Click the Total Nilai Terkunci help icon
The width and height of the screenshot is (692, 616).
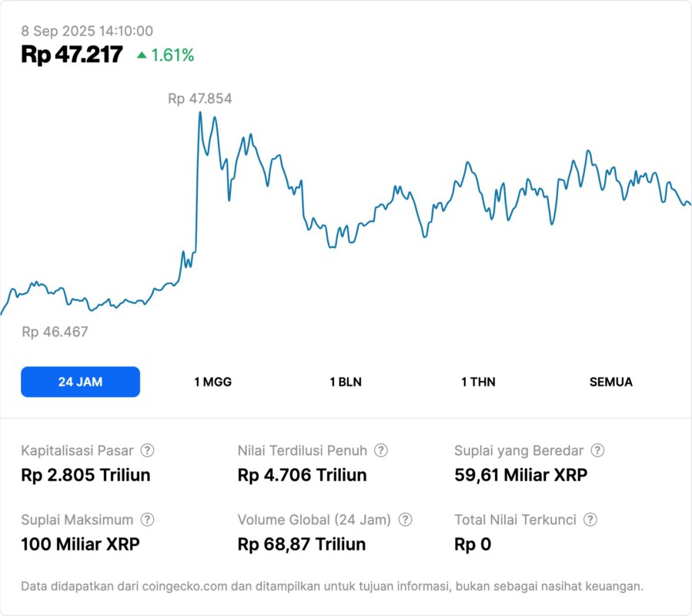[x=590, y=520]
